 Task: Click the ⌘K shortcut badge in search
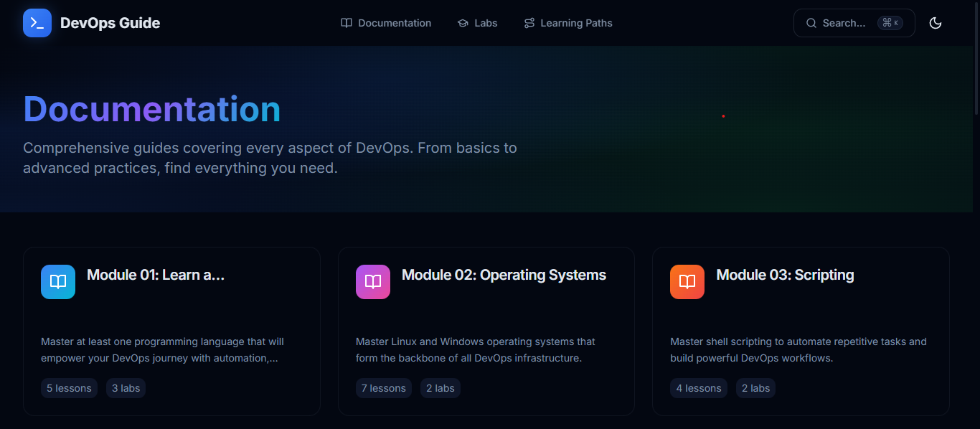coord(891,22)
